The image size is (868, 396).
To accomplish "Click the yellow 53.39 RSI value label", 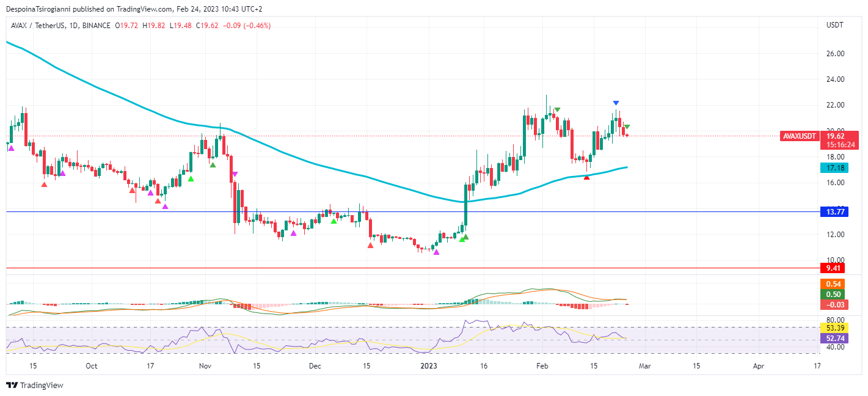I will point(834,328).
